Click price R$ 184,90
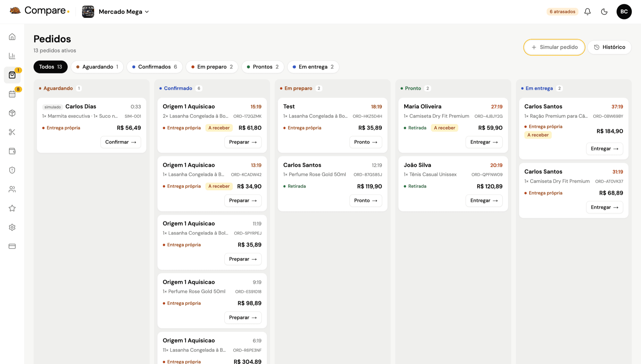 (x=610, y=131)
